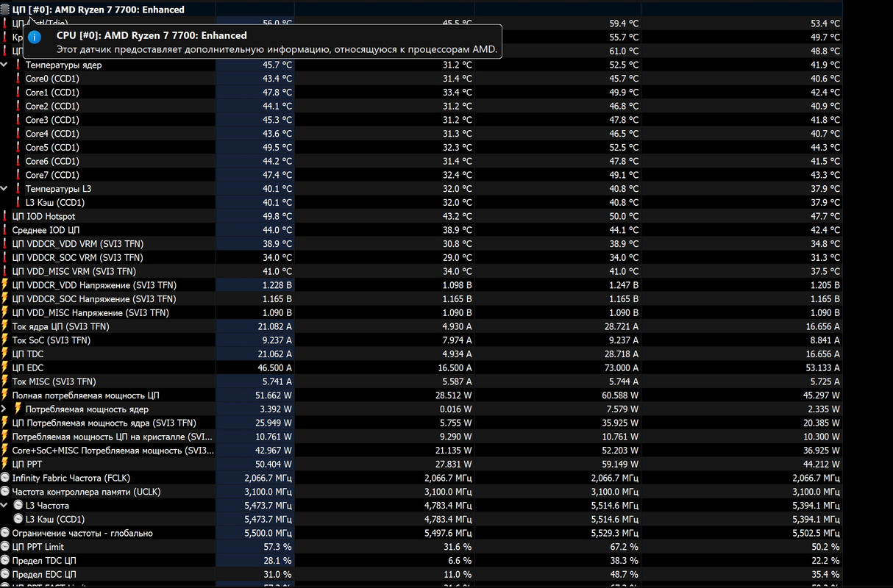Select the Ток ядра ЦП (SVI3 TFN) label
Image resolution: width=893 pixels, height=588 pixels.
(x=61, y=326)
